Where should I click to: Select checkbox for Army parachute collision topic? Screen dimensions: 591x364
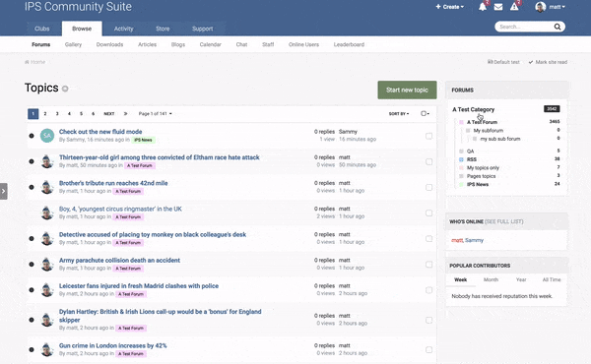point(428,265)
